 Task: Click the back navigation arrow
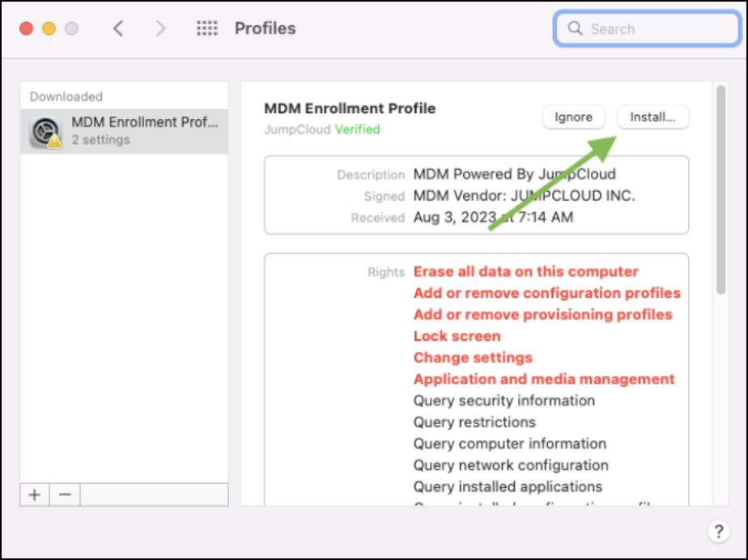coord(118,28)
